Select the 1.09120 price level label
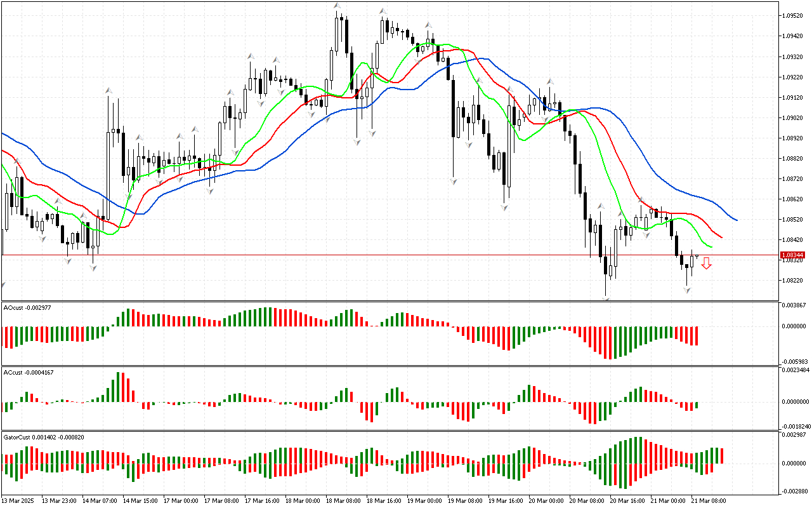This screenshot has width=812, height=508. [x=793, y=97]
